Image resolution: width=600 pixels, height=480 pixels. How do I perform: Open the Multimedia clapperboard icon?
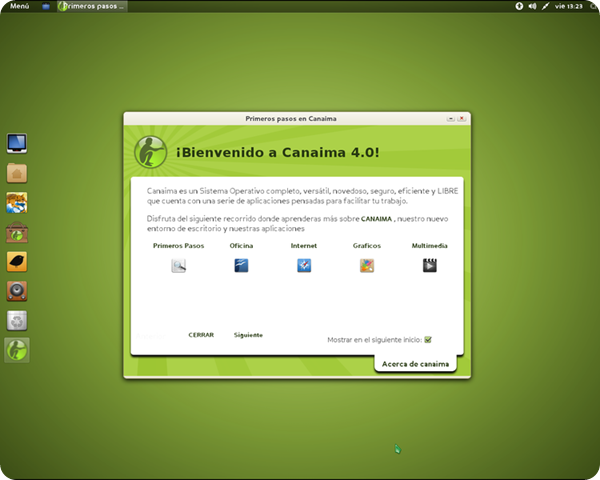pyautogui.click(x=430, y=265)
